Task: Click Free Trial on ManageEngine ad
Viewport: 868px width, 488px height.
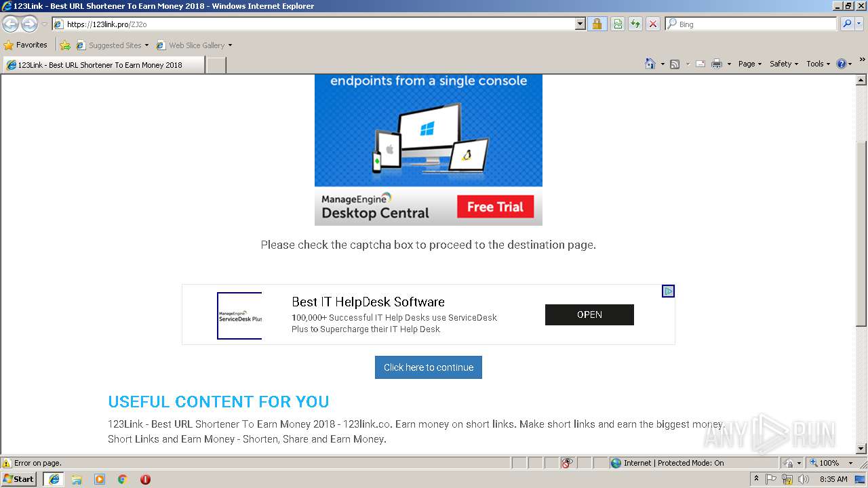Action: tap(495, 207)
